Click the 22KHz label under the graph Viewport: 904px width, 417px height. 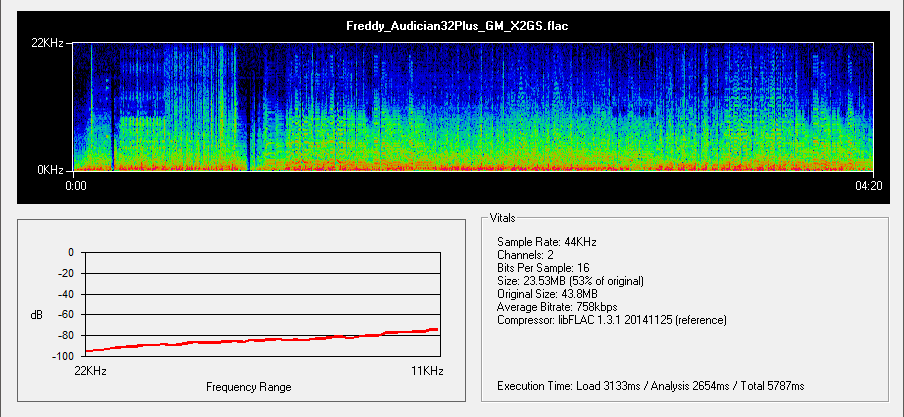(x=94, y=371)
